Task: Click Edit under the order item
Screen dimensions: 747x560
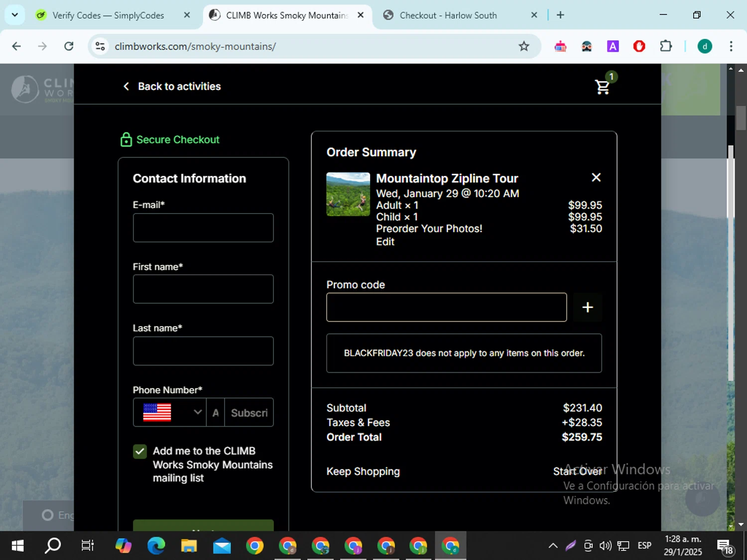Action: [385, 242]
